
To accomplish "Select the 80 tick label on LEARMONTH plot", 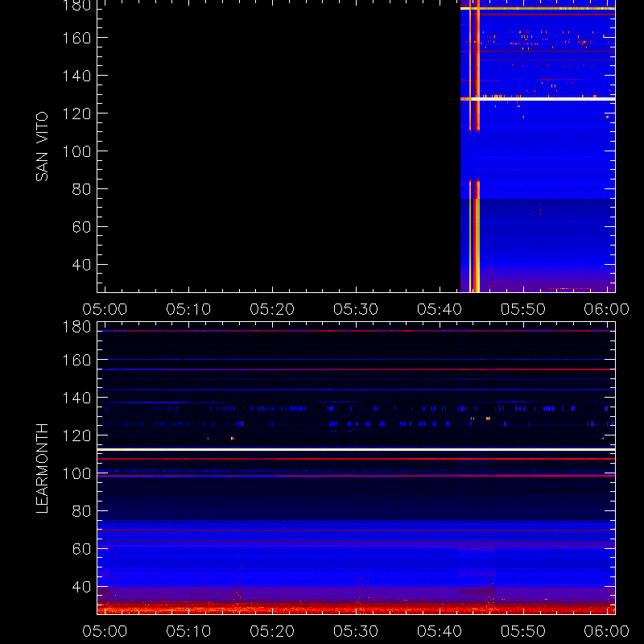I will [x=81, y=511].
